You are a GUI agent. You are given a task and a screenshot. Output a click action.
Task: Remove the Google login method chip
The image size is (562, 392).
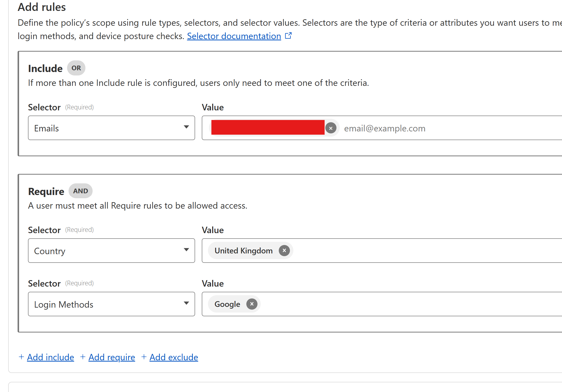pos(252,304)
